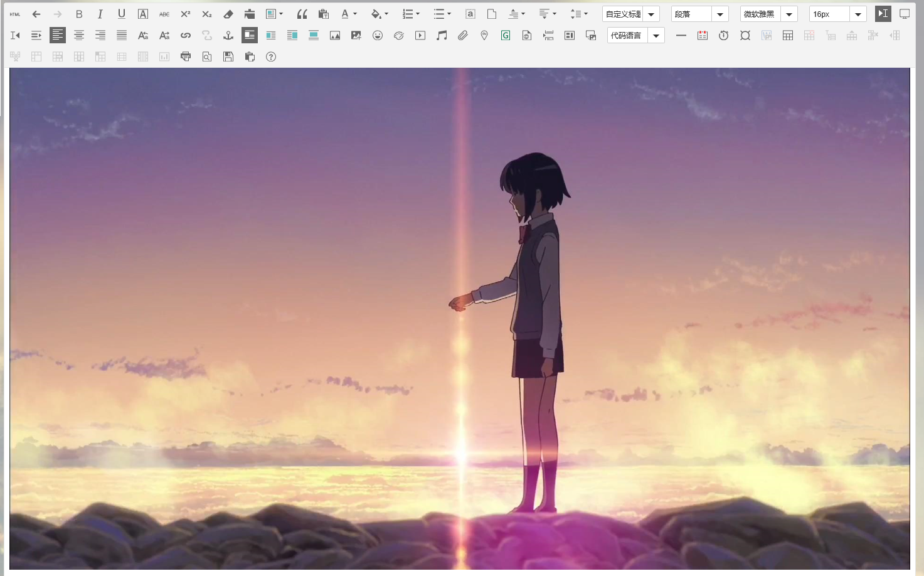Open special characters dialog
Image resolution: width=924 pixels, height=576 pixels.
745,35
